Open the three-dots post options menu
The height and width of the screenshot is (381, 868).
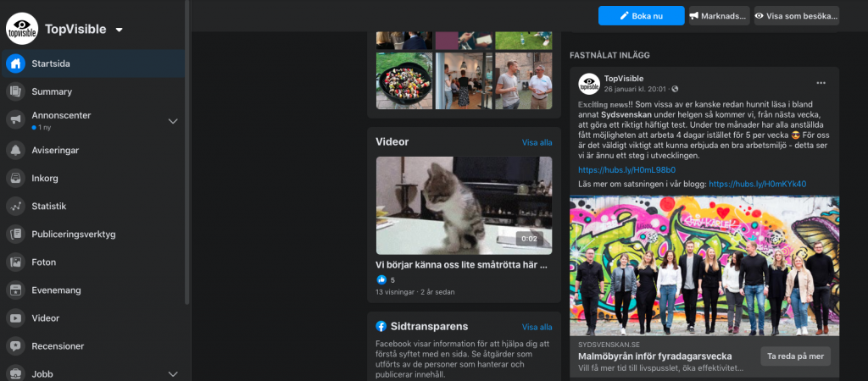(821, 83)
